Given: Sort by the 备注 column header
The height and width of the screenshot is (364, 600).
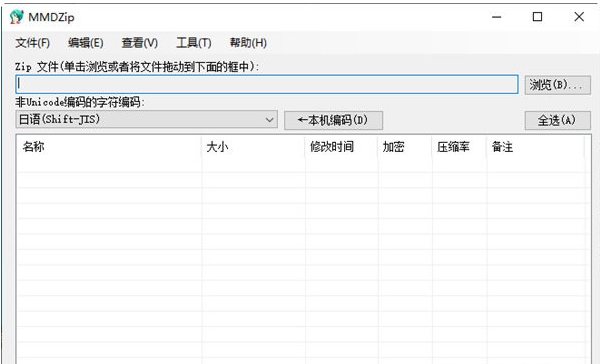Looking at the screenshot, I should click(536, 147).
